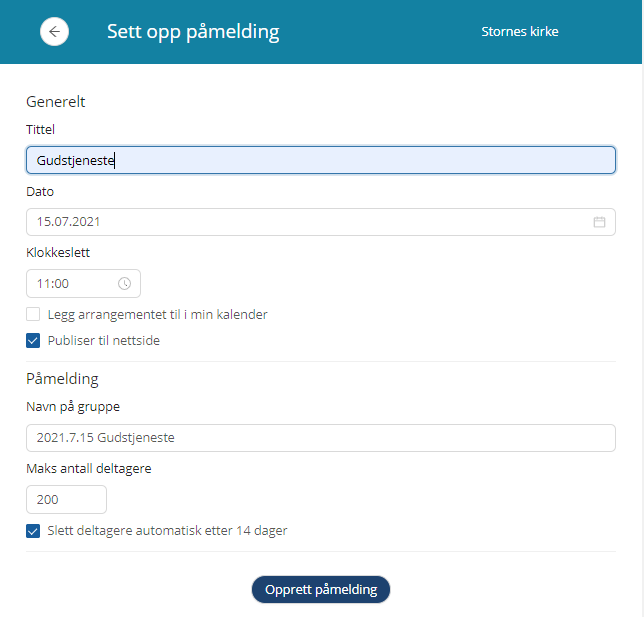Uncheck the Publiser til nettside checkbox
The image size is (644, 617).
(x=33, y=341)
